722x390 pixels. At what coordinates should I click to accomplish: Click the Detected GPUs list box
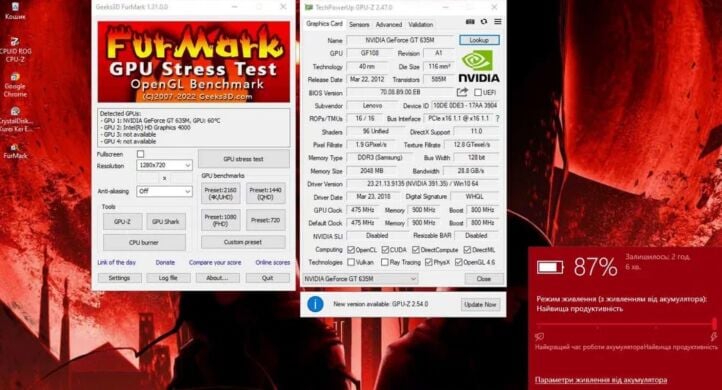point(194,128)
